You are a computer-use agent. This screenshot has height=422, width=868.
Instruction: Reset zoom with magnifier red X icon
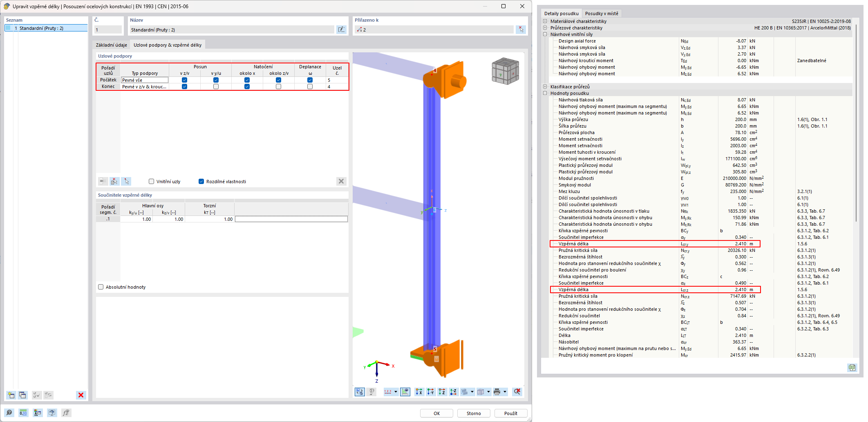pyautogui.click(x=517, y=392)
